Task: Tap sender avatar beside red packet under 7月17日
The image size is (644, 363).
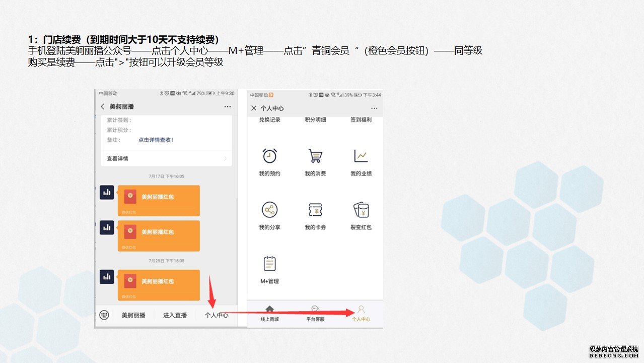Action: 107,192
